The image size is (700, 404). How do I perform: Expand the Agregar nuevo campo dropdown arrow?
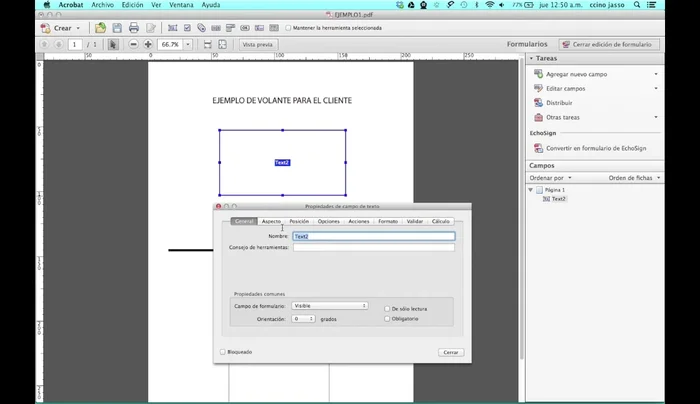[656, 75]
